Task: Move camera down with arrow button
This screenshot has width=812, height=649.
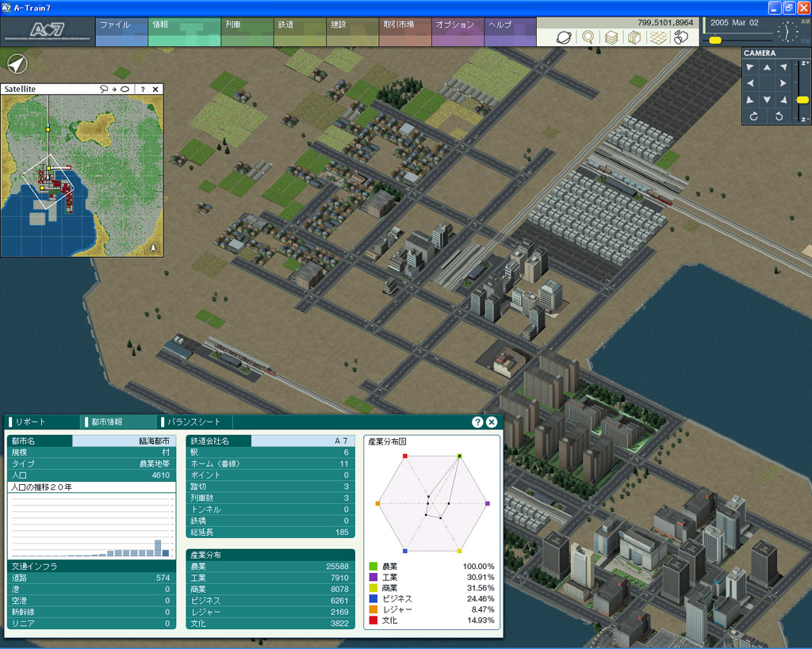Action: point(767,100)
